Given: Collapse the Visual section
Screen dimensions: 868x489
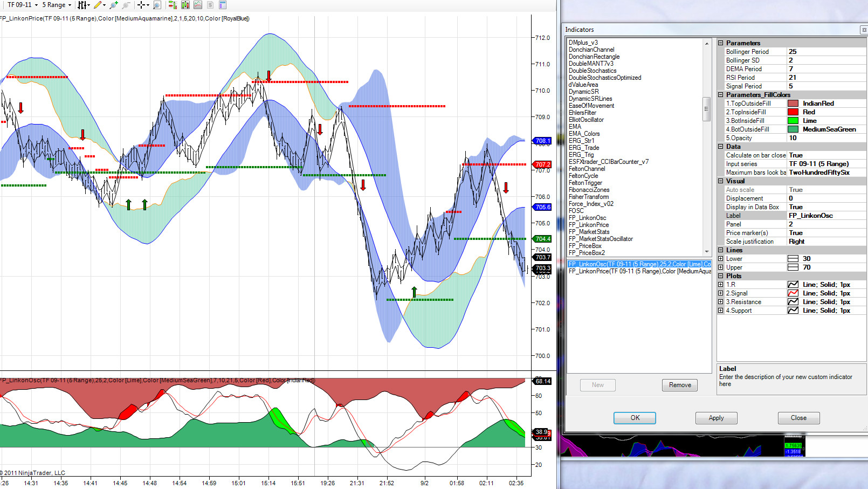Looking at the screenshot, I should 721,181.
